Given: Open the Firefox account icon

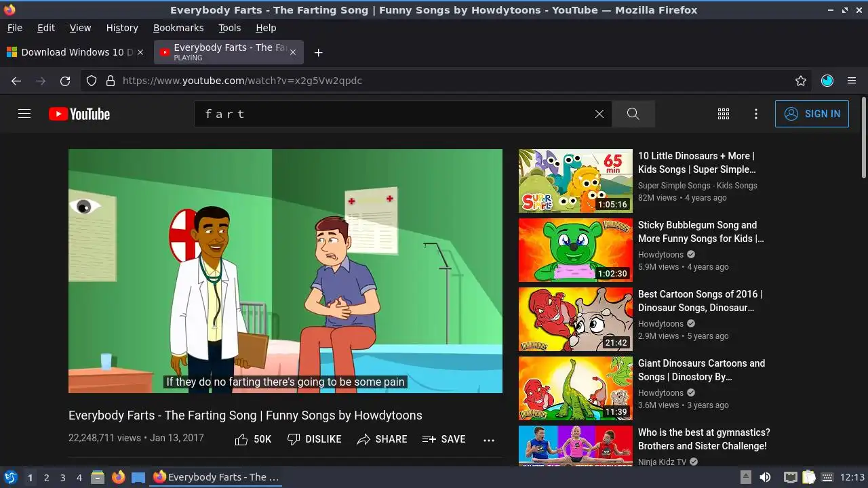Looking at the screenshot, I should 827,81.
